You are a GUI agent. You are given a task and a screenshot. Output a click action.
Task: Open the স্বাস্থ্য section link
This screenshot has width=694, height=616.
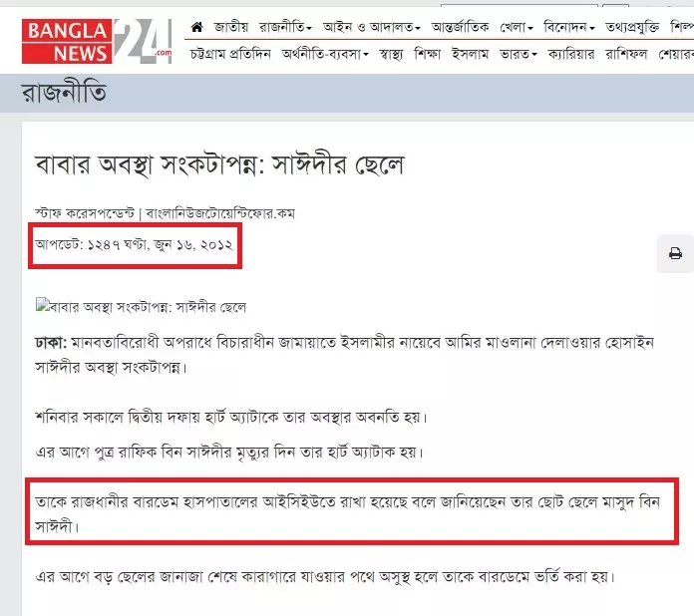(x=391, y=54)
